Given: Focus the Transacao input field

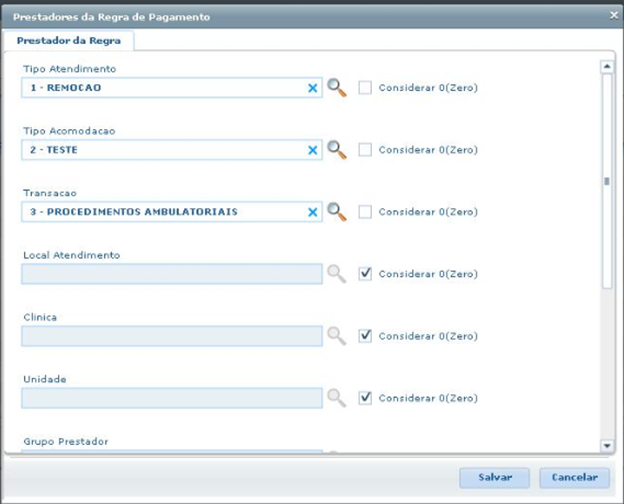Looking at the screenshot, I should tap(165, 212).
